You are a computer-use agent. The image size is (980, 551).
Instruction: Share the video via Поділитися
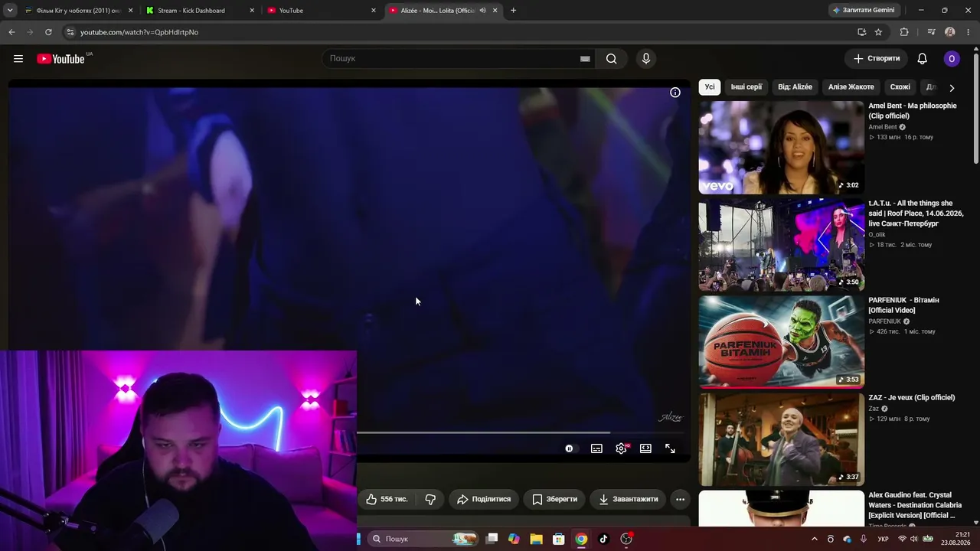[x=484, y=499]
